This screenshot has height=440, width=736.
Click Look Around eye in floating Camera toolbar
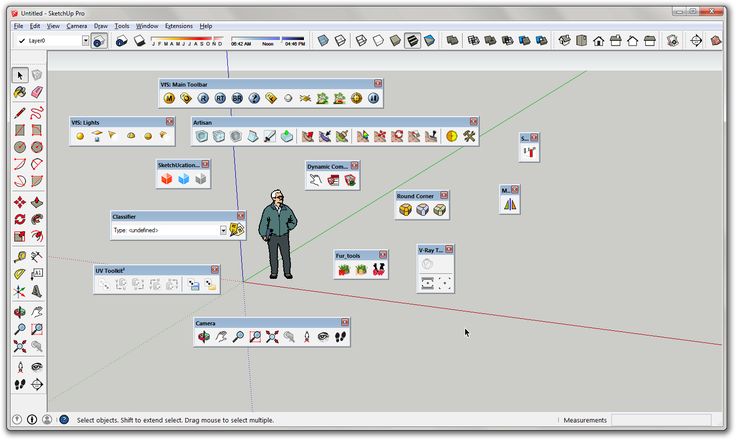click(323, 337)
